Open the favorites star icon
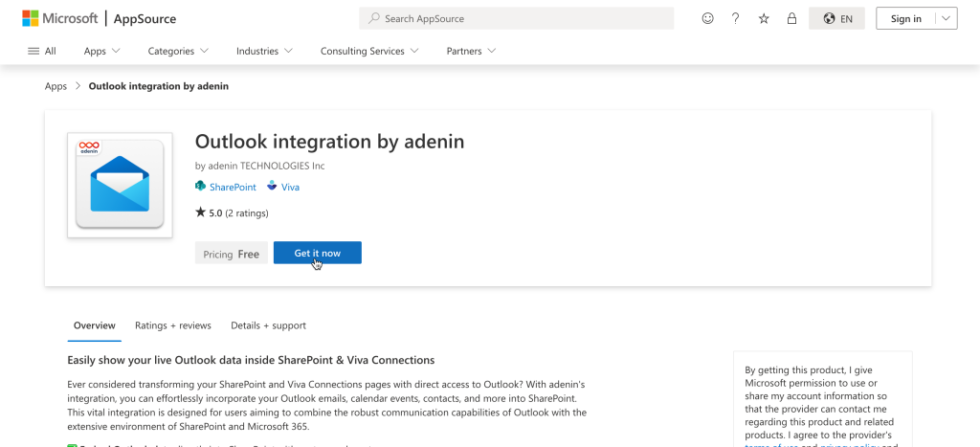The height and width of the screenshot is (447, 980). 764,18
